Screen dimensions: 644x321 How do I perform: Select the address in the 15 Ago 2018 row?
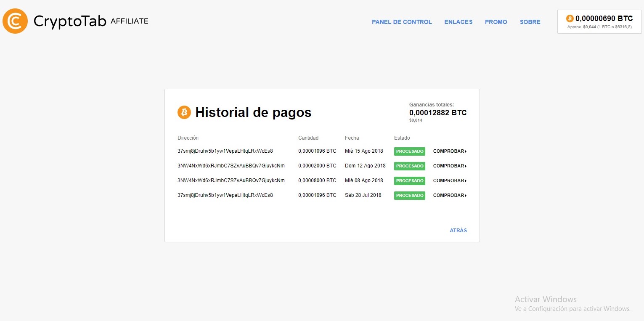[x=225, y=151]
